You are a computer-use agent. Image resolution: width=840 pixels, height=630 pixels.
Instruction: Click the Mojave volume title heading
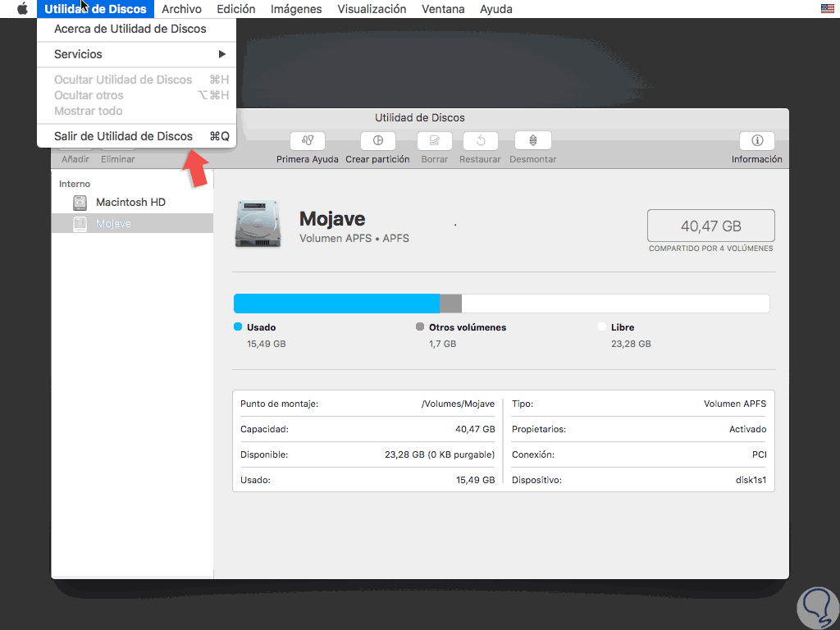(332, 218)
